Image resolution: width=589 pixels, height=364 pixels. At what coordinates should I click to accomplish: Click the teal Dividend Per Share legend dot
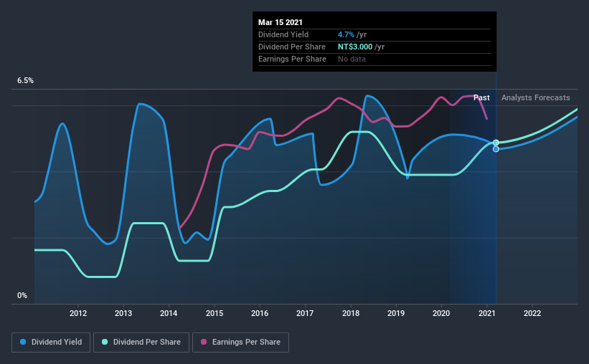105,342
